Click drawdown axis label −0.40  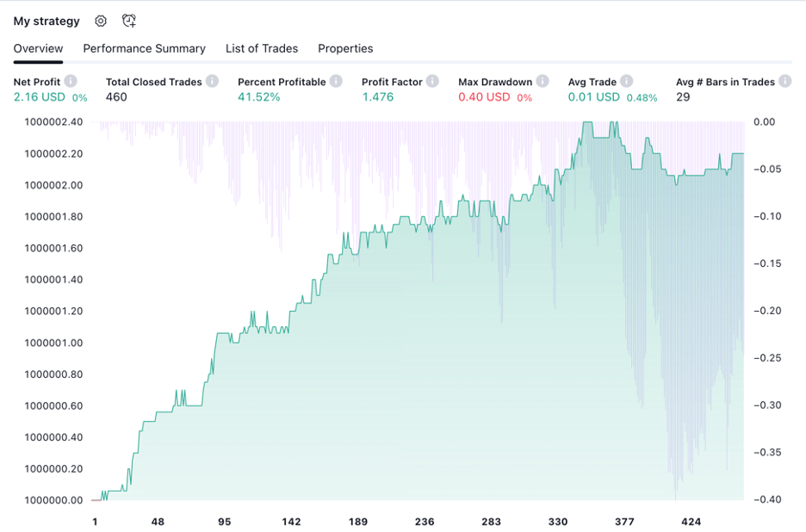coord(767,499)
